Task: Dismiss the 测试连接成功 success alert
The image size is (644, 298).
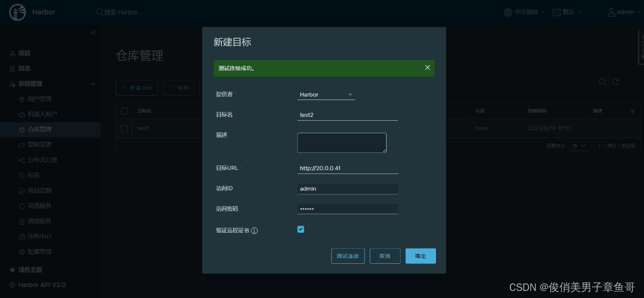Action: (x=427, y=67)
